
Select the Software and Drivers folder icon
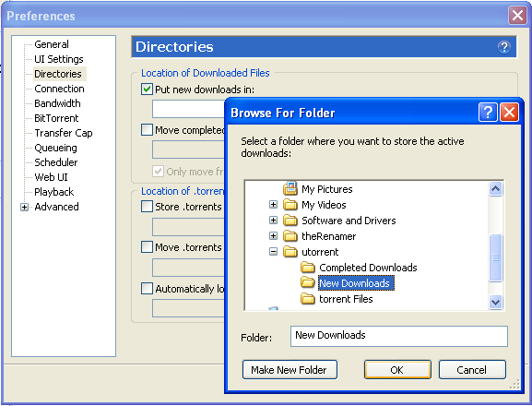click(290, 220)
